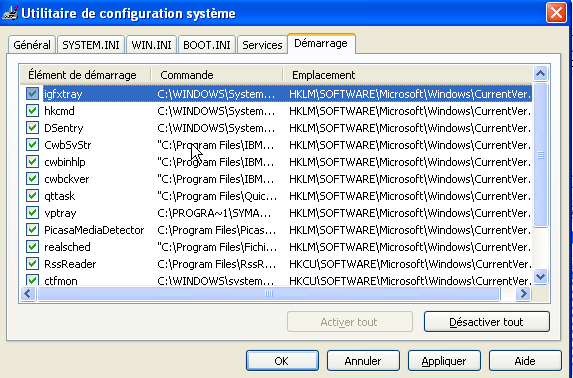The height and width of the screenshot is (378, 573).
Task: Disable qttask startup checkbox
Action: tap(32, 196)
